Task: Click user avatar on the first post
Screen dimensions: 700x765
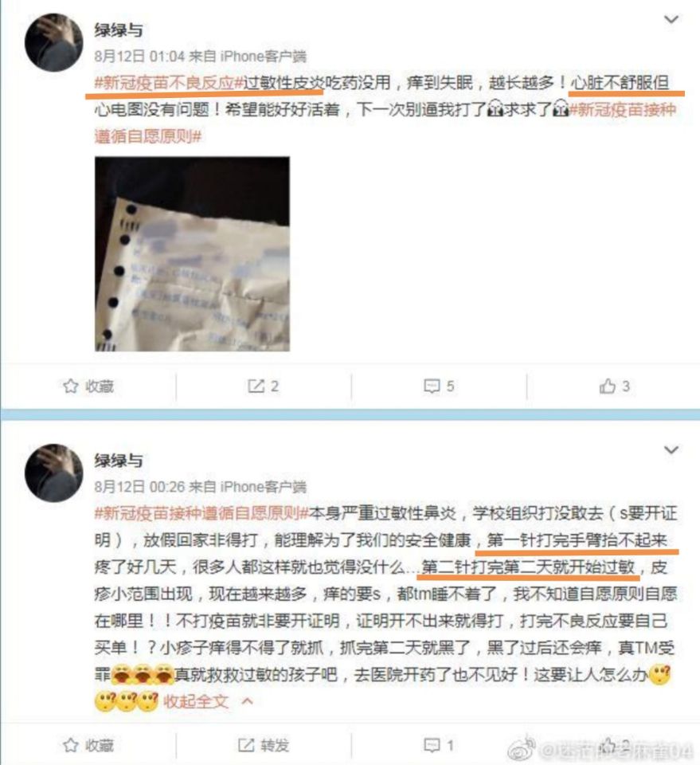Action: click(x=54, y=42)
